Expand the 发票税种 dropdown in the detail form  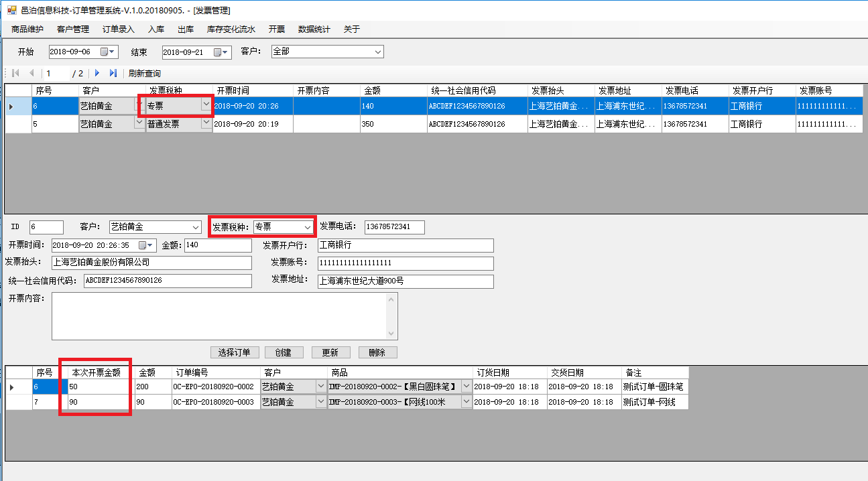click(308, 227)
